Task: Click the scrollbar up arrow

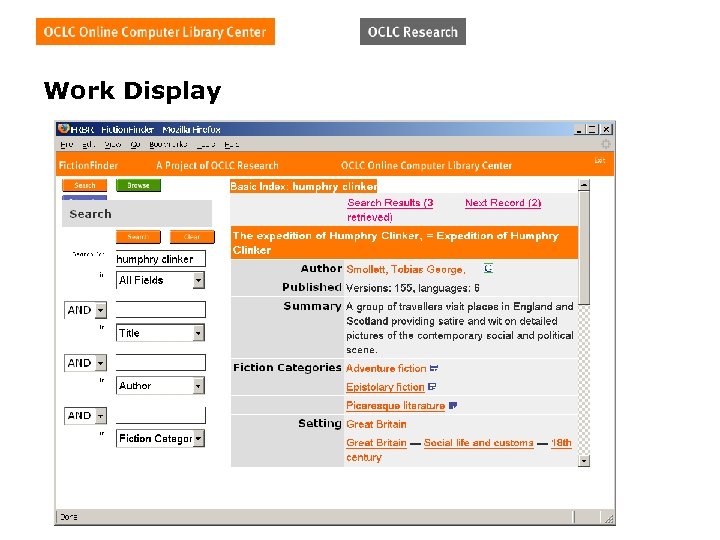Action: tap(584, 185)
